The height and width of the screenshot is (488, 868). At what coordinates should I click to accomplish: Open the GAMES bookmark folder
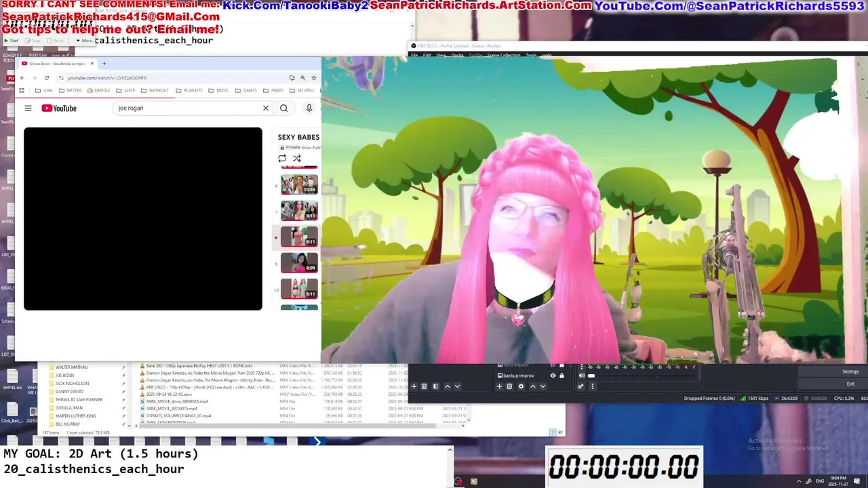point(246,90)
